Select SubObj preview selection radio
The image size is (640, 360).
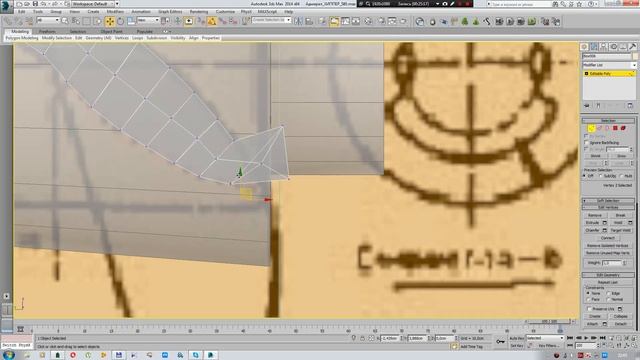601,176
